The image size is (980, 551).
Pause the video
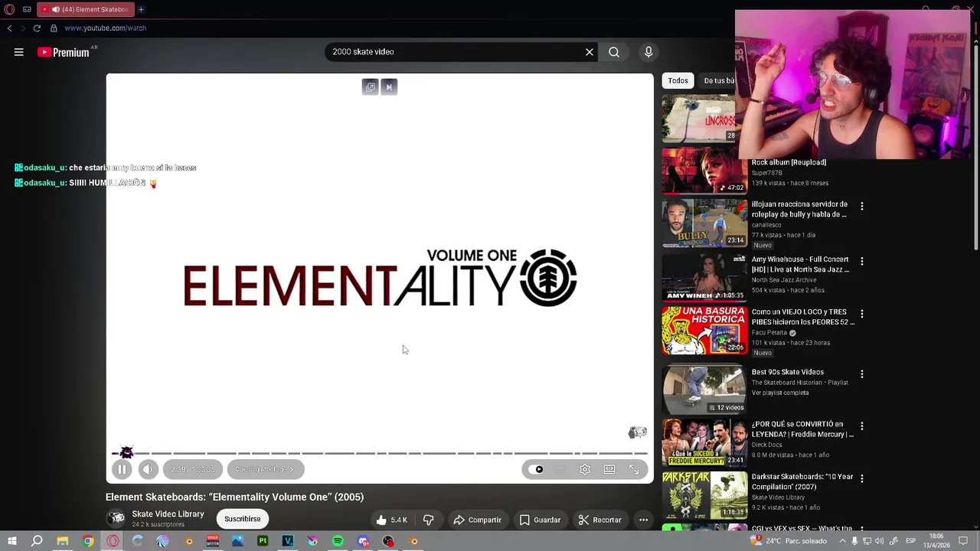[x=122, y=470]
